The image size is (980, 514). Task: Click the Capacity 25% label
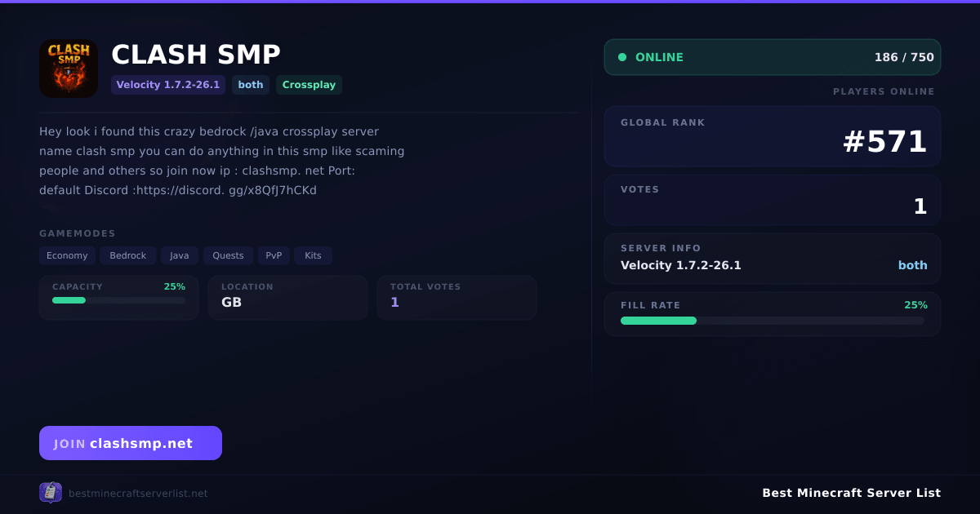coord(174,286)
